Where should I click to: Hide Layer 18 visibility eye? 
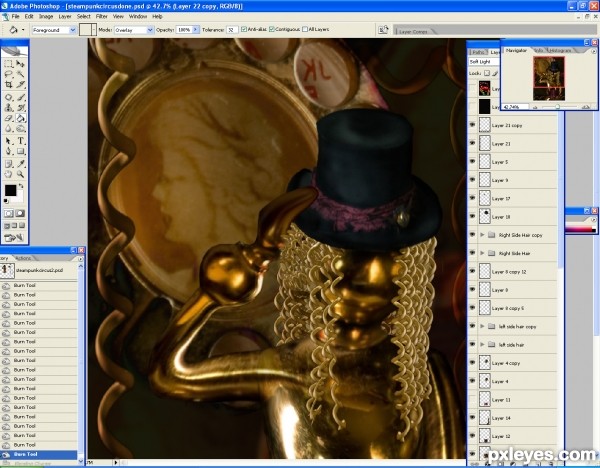pos(472,217)
